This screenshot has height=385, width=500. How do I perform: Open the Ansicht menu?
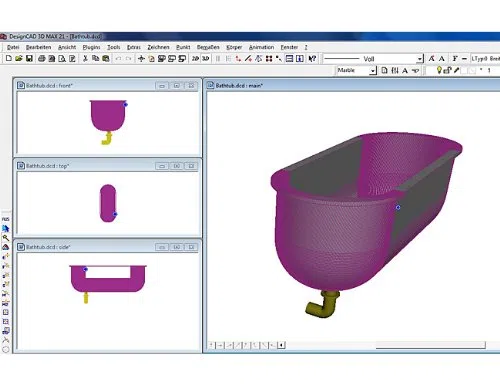point(67,47)
